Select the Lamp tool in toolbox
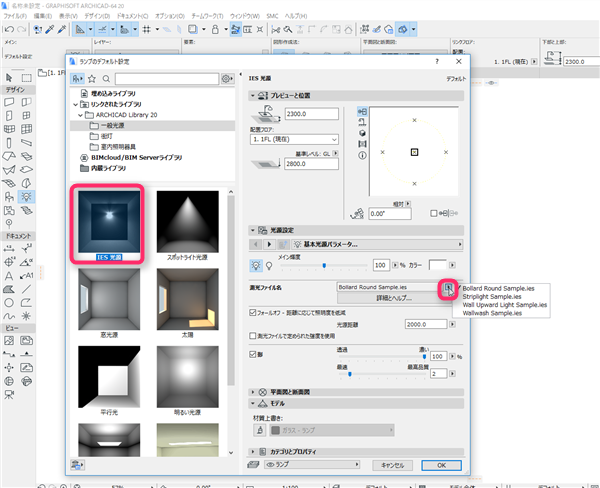The image size is (600, 488). click(26, 197)
